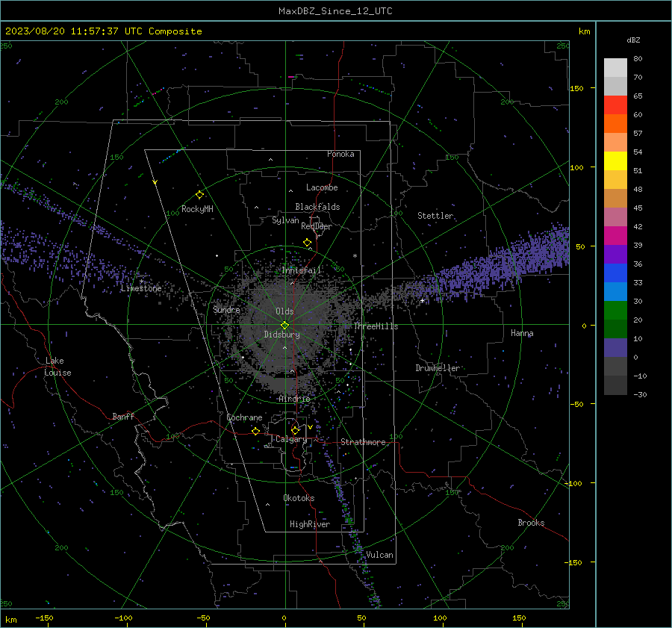Image resolution: width=672 pixels, height=628 pixels.
Task: Click the ThreeHills city label
Action: pyautogui.click(x=376, y=326)
